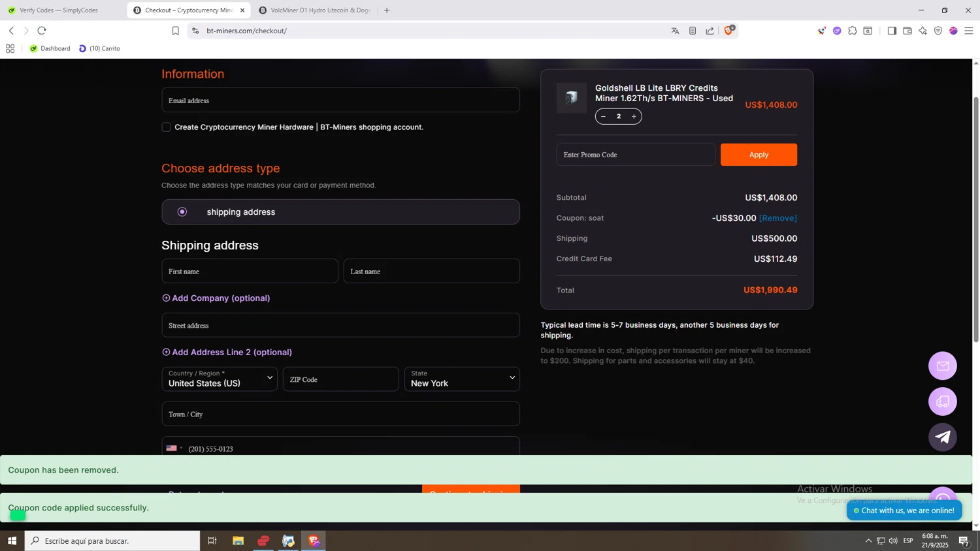Open the Windows notification center icon
This screenshot has width=980, height=551.
coord(964,541)
